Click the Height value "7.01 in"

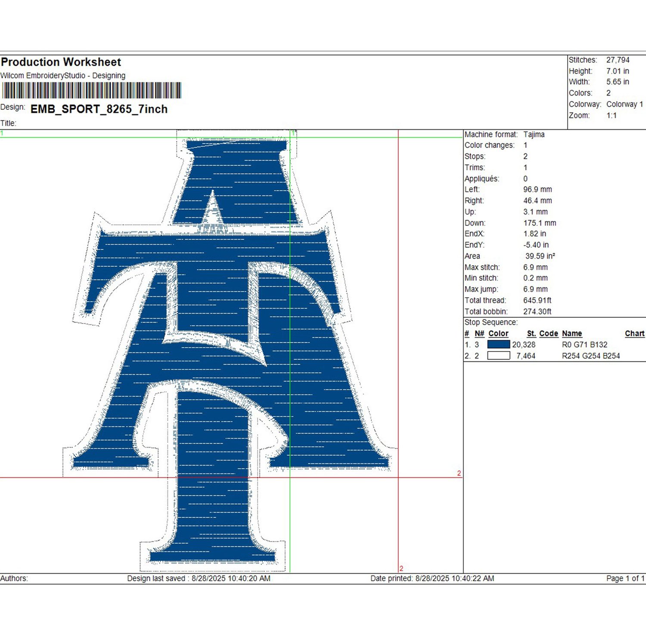click(618, 71)
